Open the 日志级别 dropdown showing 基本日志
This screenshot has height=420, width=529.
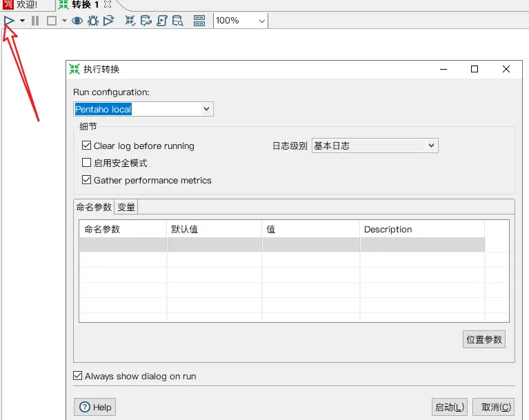pos(375,146)
